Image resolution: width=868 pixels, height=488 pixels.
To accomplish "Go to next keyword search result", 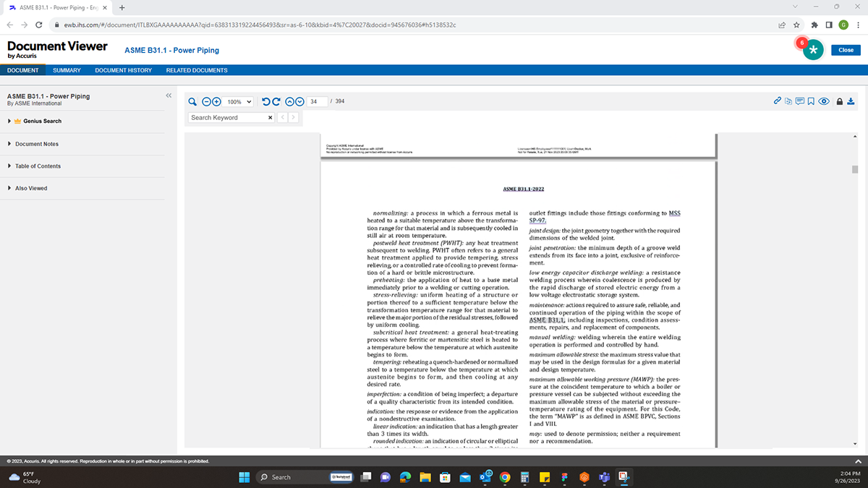I will pos(293,118).
